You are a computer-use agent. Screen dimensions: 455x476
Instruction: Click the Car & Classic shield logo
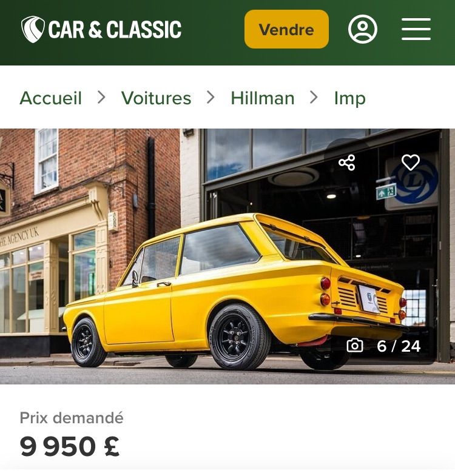click(33, 29)
